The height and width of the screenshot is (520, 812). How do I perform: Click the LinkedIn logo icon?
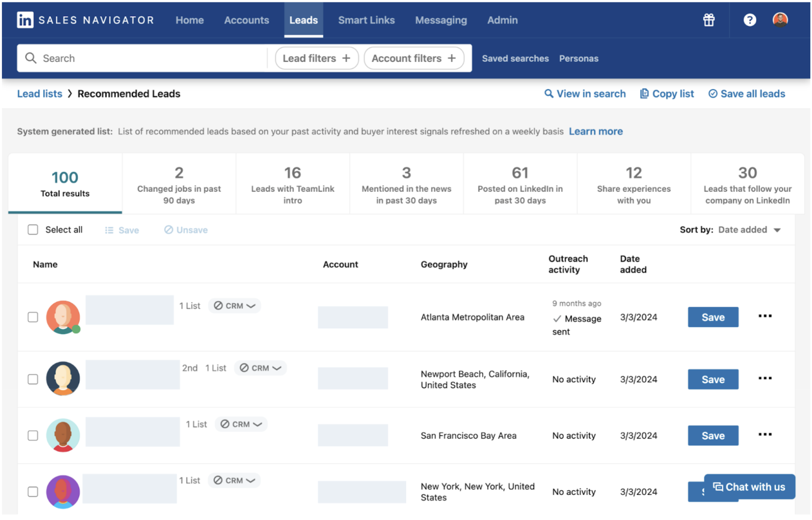[x=25, y=20]
